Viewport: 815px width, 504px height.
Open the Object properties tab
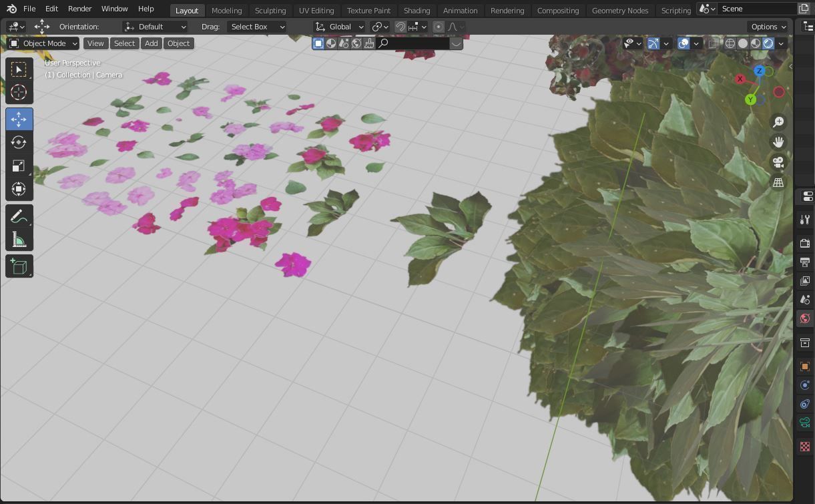coord(805,366)
